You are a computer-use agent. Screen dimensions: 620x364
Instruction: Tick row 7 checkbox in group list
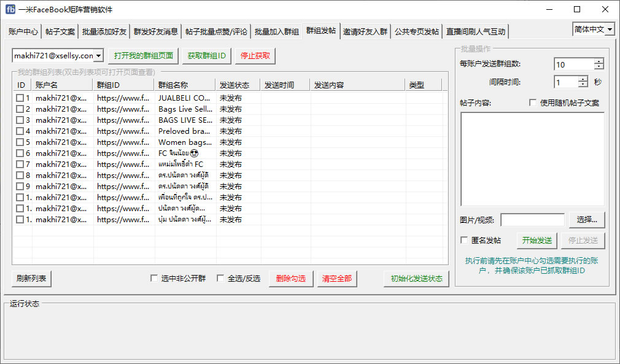coord(20,165)
